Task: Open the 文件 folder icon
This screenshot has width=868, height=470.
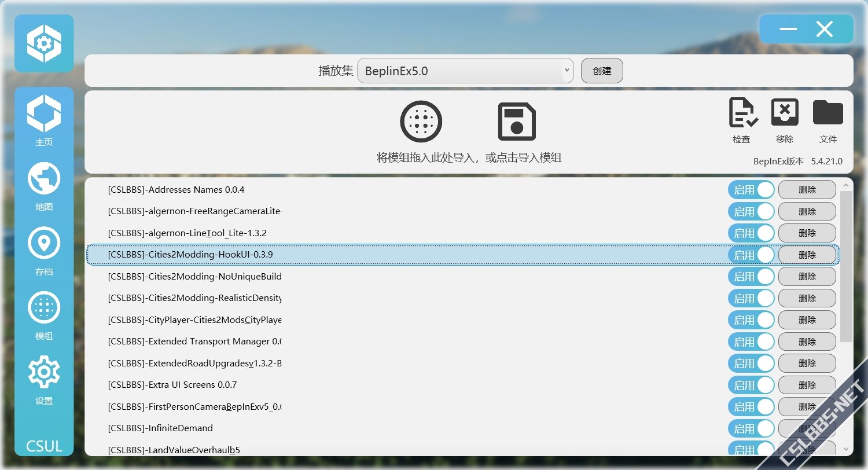Action: (827, 113)
